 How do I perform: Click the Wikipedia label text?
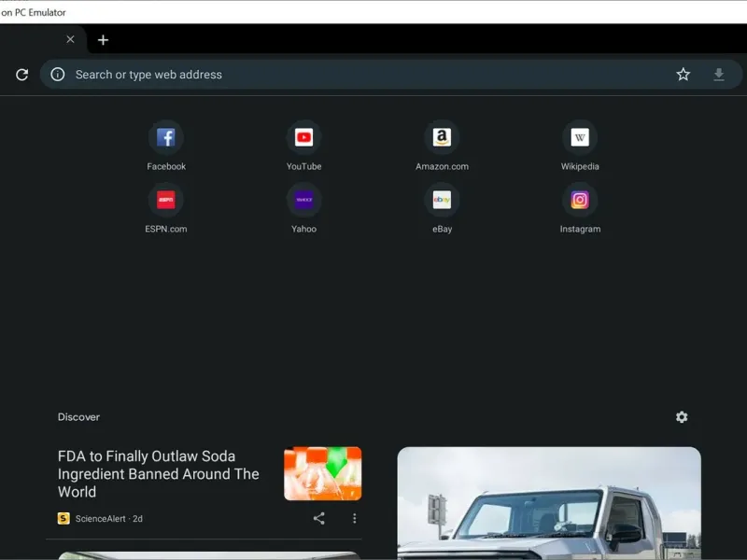580,167
